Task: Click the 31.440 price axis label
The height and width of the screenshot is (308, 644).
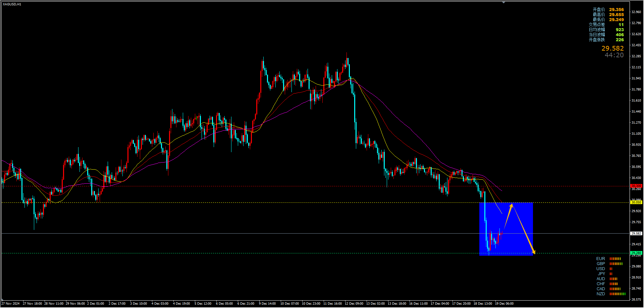Action: point(636,112)
